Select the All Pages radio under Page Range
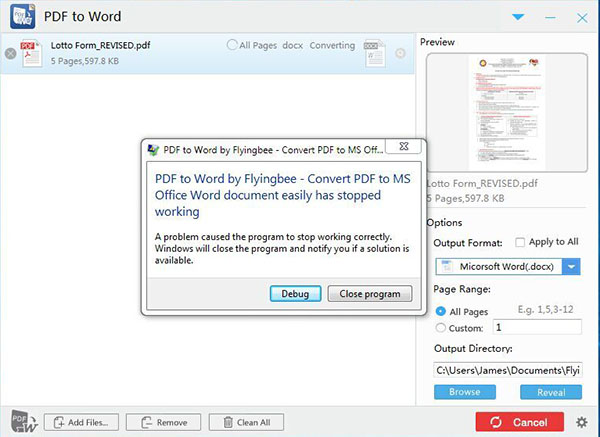The width and height of the screenshot is (600, 437). (x=441, y=311)
